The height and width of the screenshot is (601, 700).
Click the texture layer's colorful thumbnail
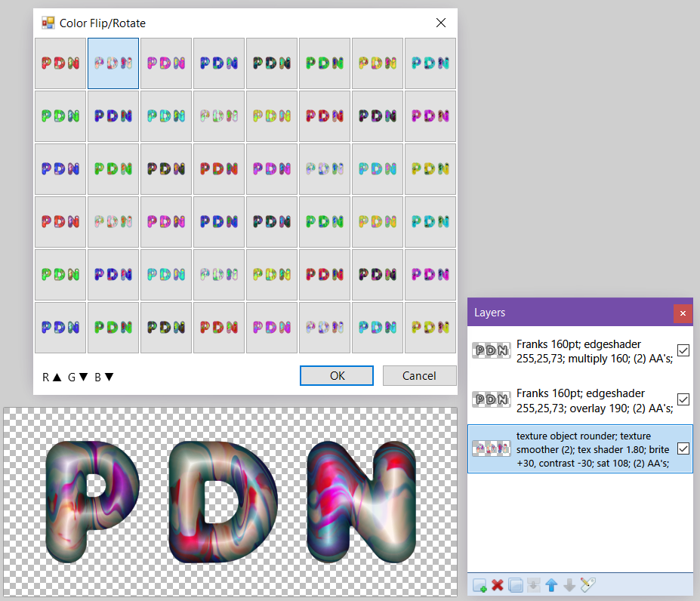click(x=491, y=448)
